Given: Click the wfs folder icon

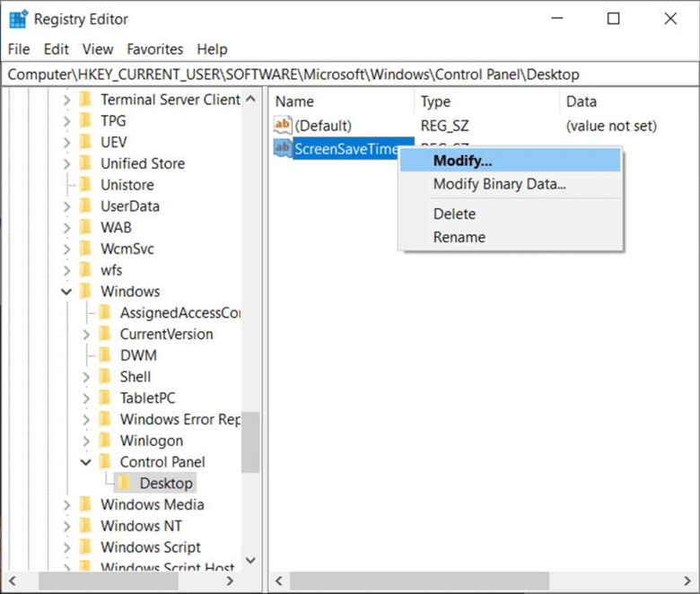Looking at the screenshot, I should coord(85,269).
